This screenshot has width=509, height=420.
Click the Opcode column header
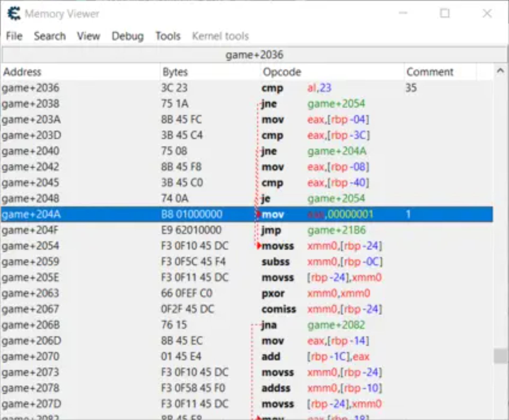click(332, 72)
